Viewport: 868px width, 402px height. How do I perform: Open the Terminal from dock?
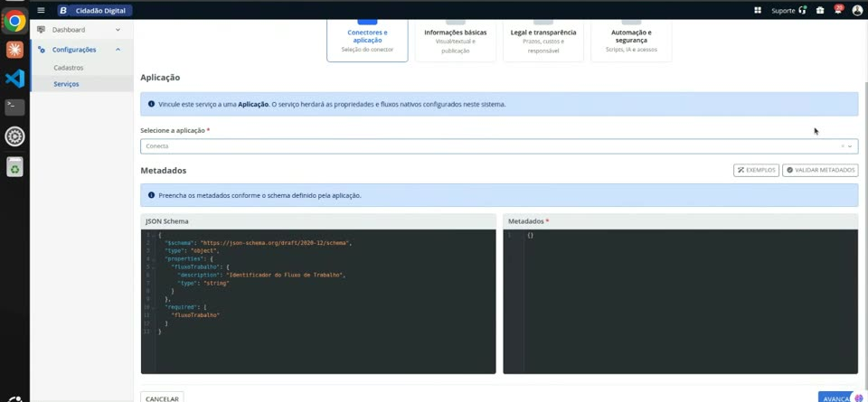click(x=14, y=107)
